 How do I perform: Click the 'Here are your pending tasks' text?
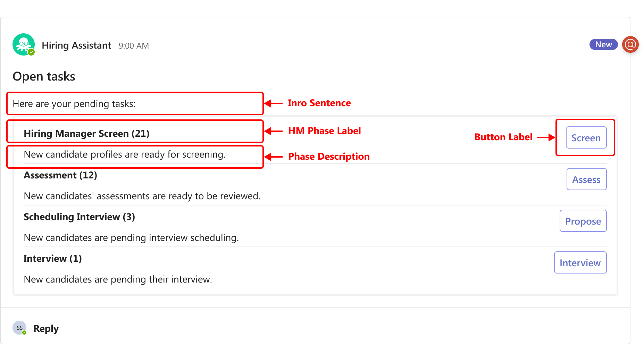pos(74,104)
